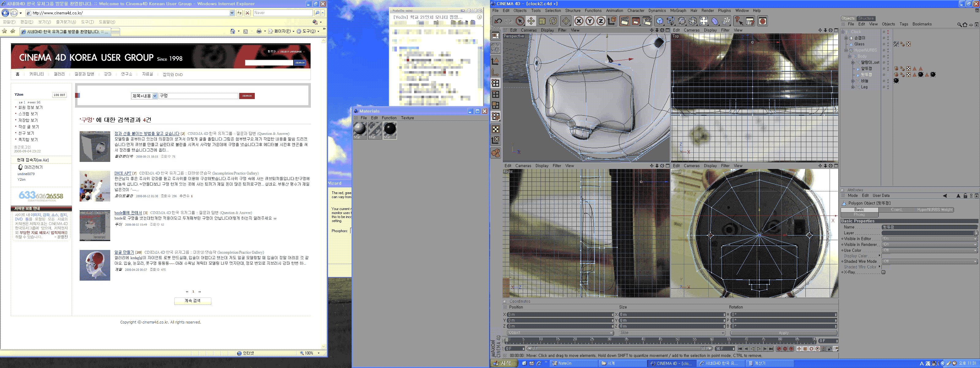Click the Apply button in Coordinates
Screen dimensions: 980x368
[x=783, y=333]
